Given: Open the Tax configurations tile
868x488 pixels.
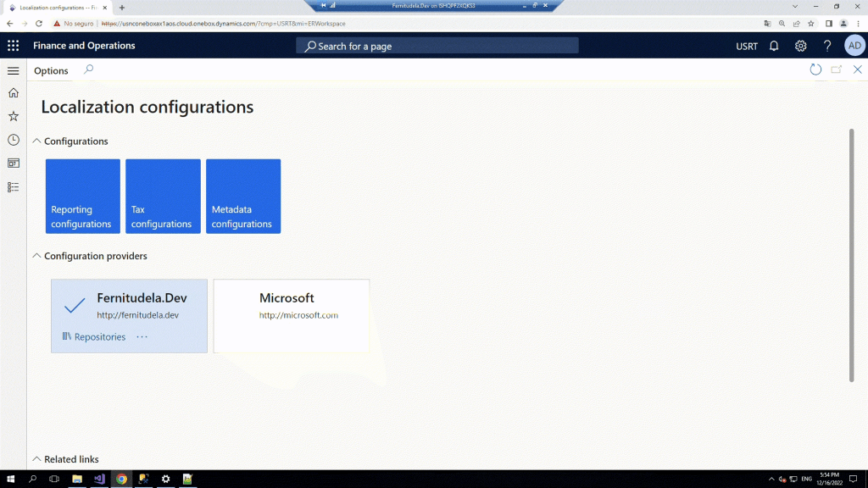Looking at the screenshot, I should click(163, 197).
